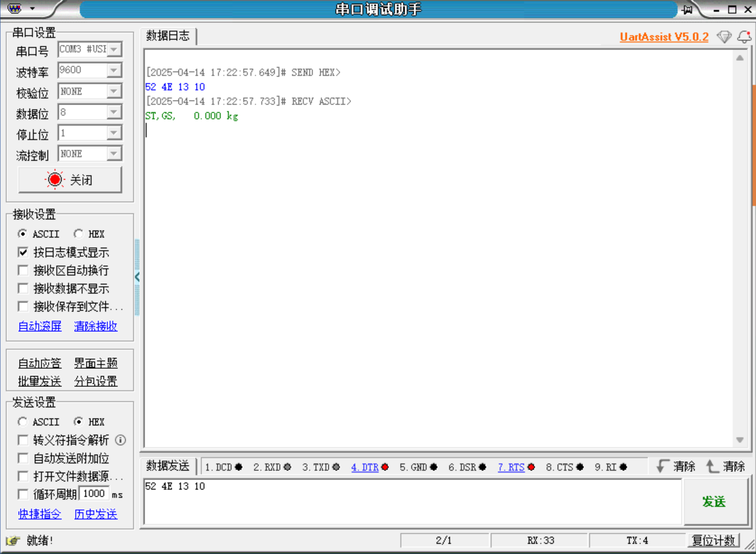Image resolution: width=756 pixels, height=554 pixels.
Task: Click the diamond icon near UartAssist version
Action: coord(724,36)
